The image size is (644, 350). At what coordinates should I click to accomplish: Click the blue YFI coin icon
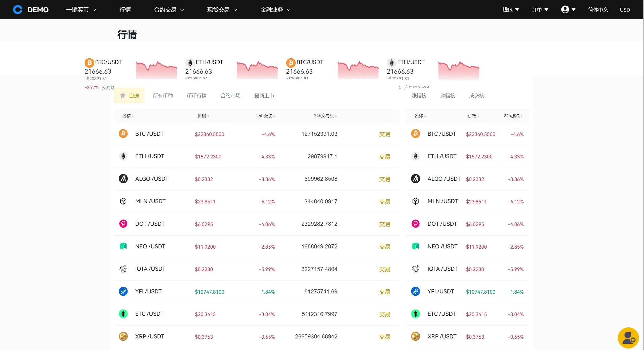pos(123,291)
